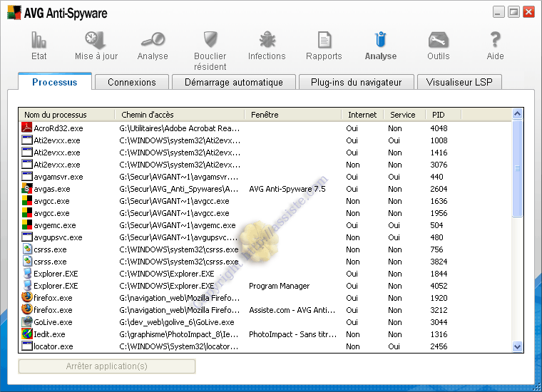Click the avgupsvc.exe window icon
The image size is (542, 392).
point(27,237)
